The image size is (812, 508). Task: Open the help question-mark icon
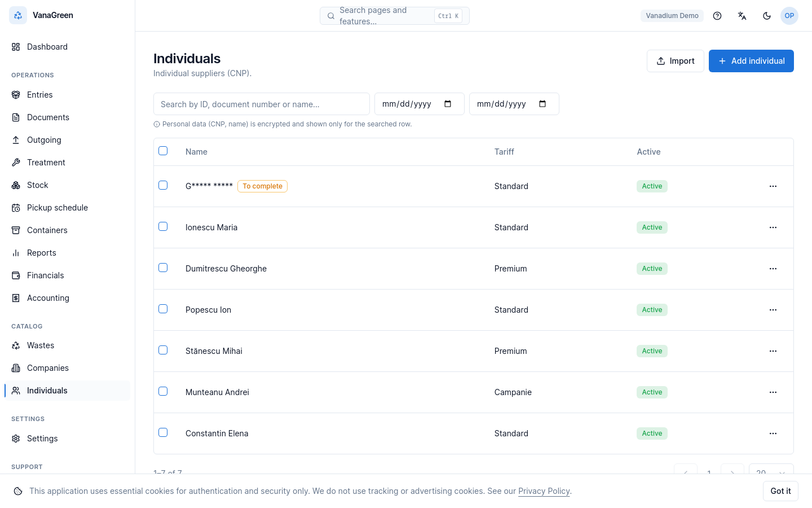717,16
